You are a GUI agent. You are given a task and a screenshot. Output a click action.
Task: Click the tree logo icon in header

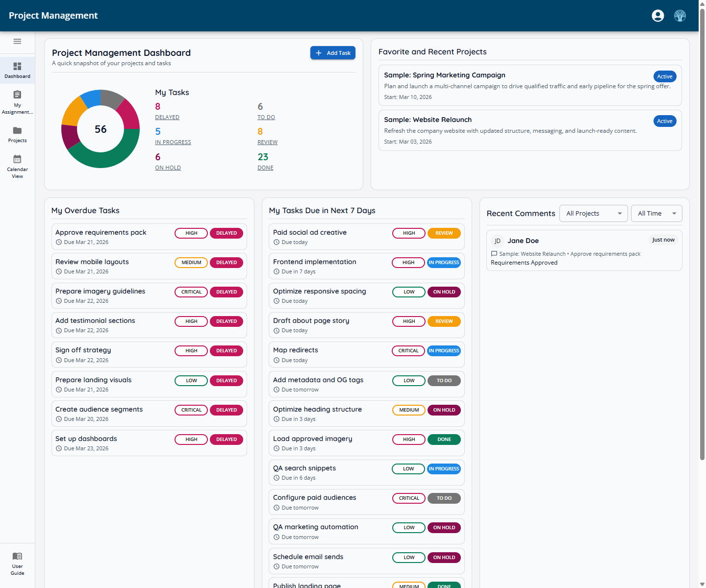[x=680, y=16]
